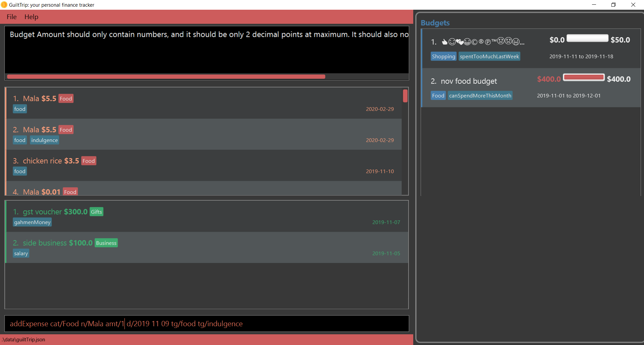The height and width of the screenshot is (345, 644).
Task: Click the Budgets panel heading
Action: (x=435, y=23)
